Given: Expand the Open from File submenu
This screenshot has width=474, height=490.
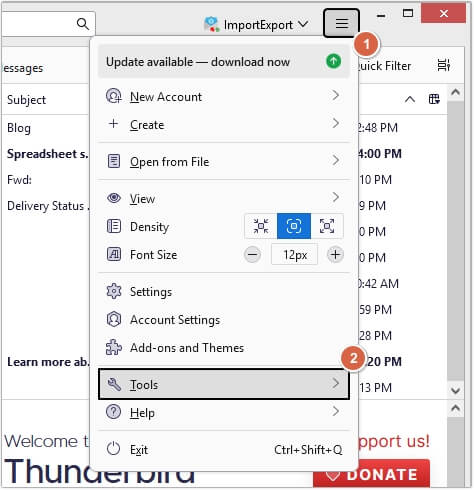Looking at the screenshot, I should 224,162.
